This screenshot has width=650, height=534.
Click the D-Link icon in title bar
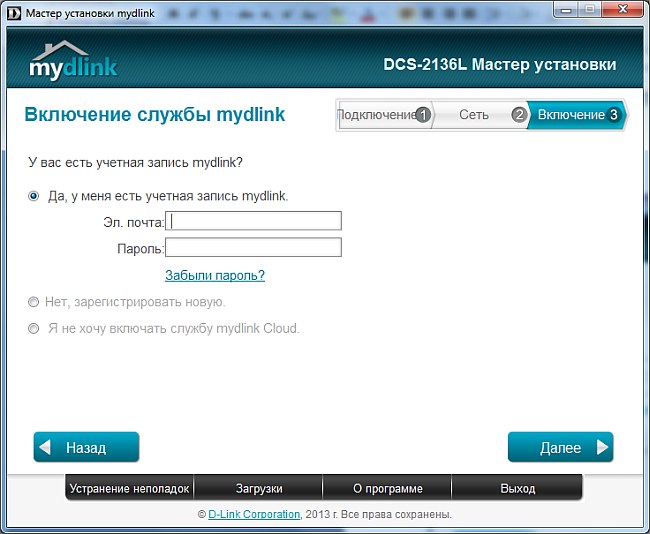pos(13,11)
